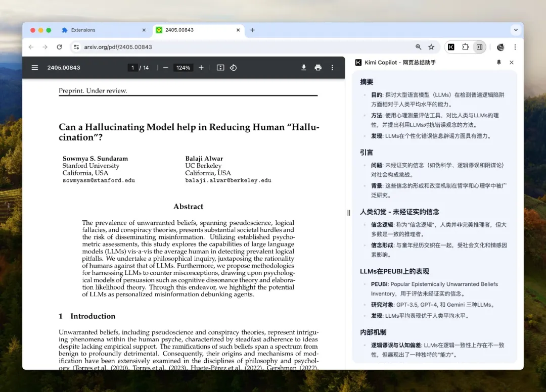
Task: Bookmark this page with the star
Action: 431,46
